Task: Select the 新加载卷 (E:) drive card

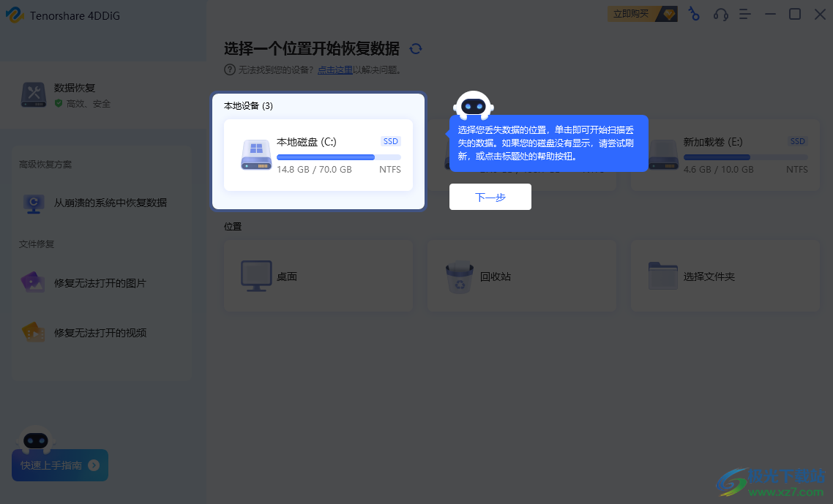Action: coord(725,155)
